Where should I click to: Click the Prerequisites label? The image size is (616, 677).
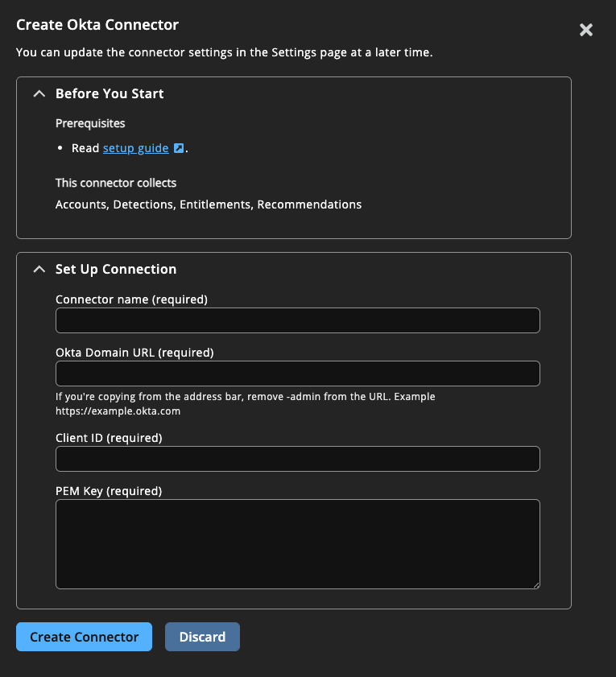(x=89, y=123)
